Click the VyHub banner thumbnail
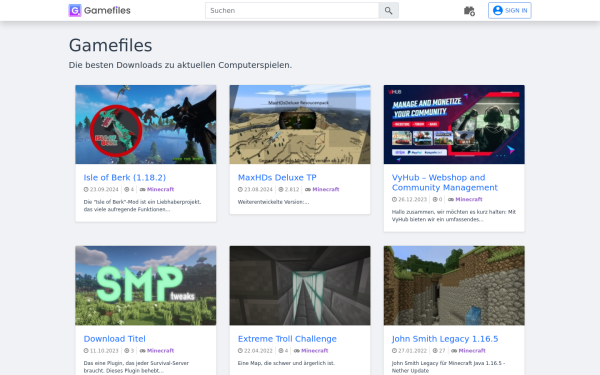 coord(454,124)
